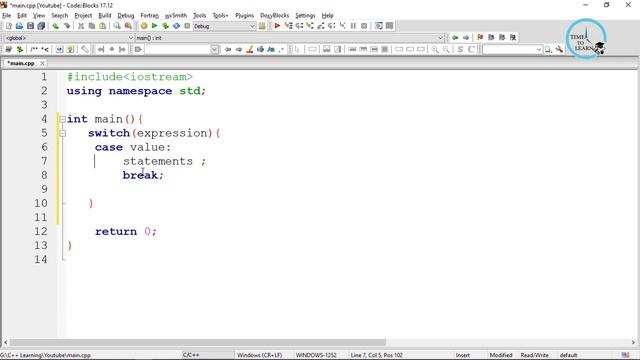
Task: Toggle source S button
Action: [x=460, y=49]
